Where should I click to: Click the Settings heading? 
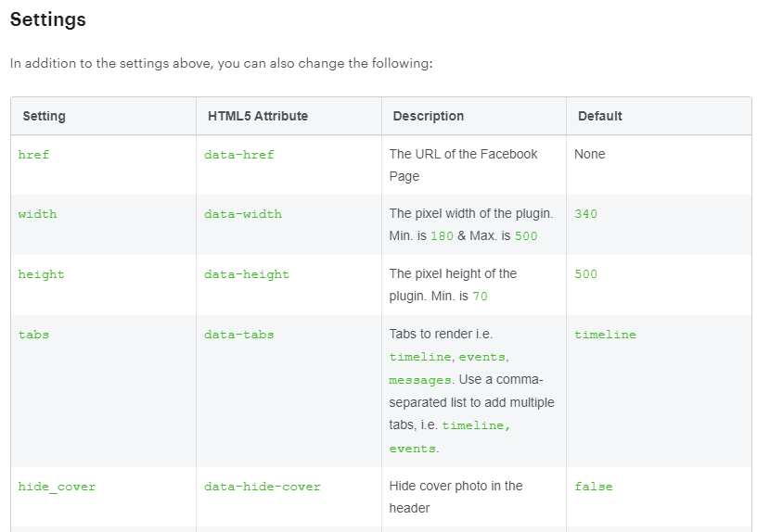coord(48,19)
